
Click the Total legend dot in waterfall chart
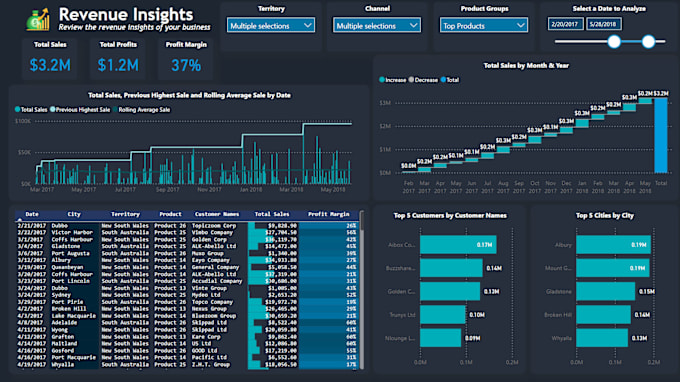[x=443, y=80]
